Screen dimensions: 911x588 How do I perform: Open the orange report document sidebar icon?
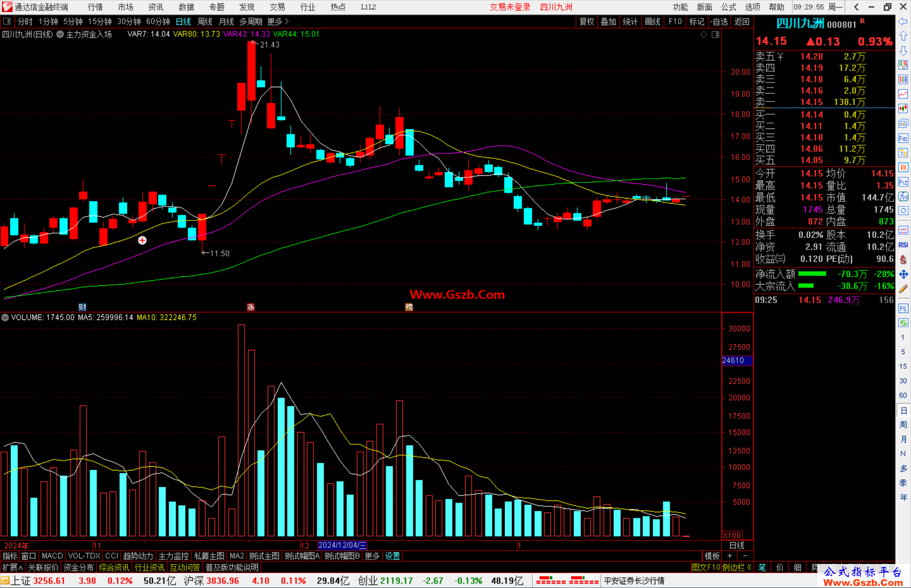tap(903, 167)
